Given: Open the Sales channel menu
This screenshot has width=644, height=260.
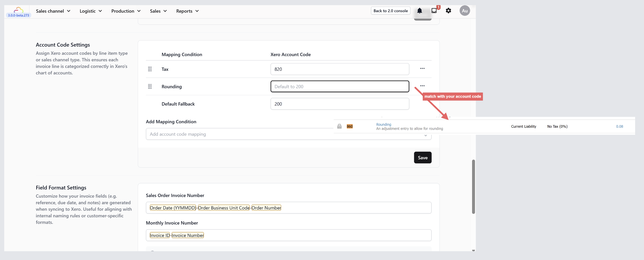Looking at the screenshot, I should 53,11.
